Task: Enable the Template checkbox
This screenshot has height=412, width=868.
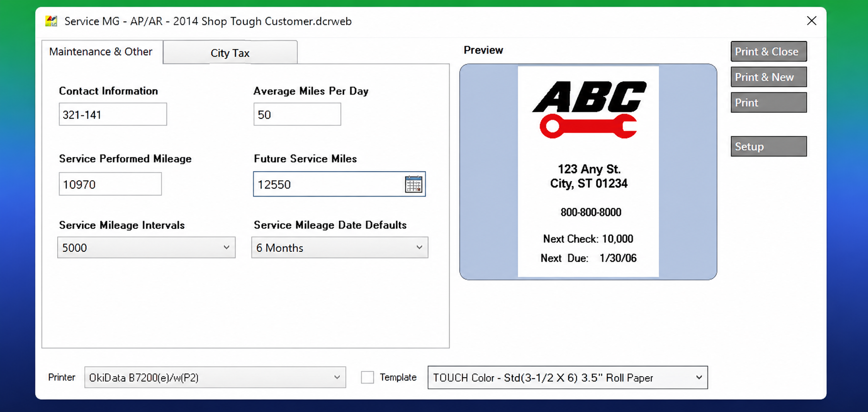Action: point(368,377)
